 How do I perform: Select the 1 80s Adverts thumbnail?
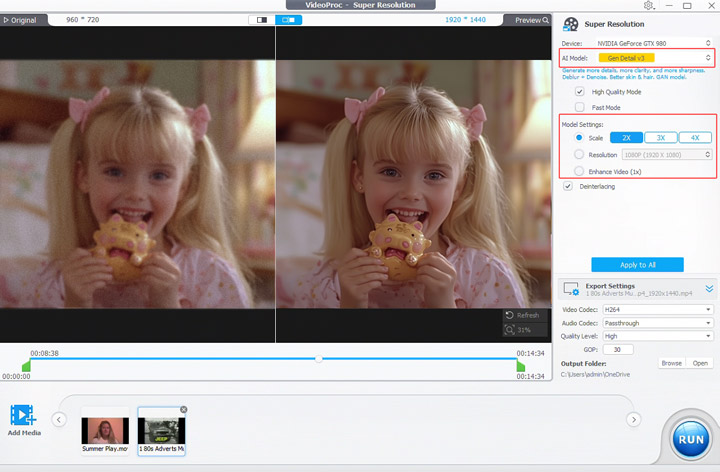pos(162,431)
